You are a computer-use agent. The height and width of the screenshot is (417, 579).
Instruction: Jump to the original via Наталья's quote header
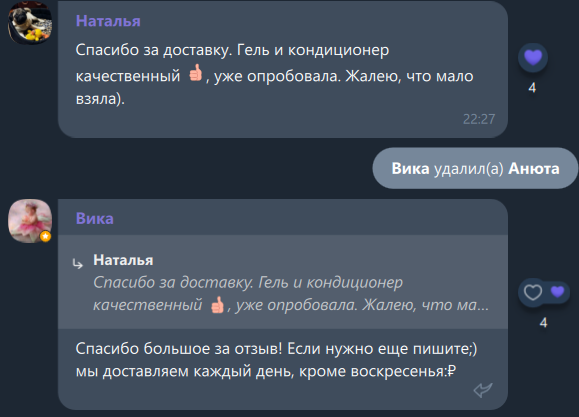[x=123, y=260]
